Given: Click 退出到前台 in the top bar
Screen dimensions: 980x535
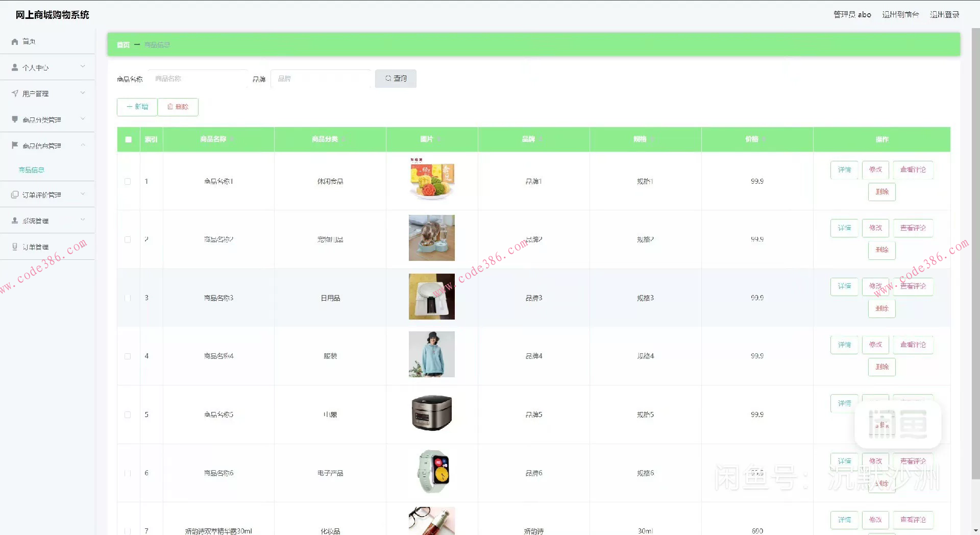Looking at the screenshot, I should click(x=900, y=14).
